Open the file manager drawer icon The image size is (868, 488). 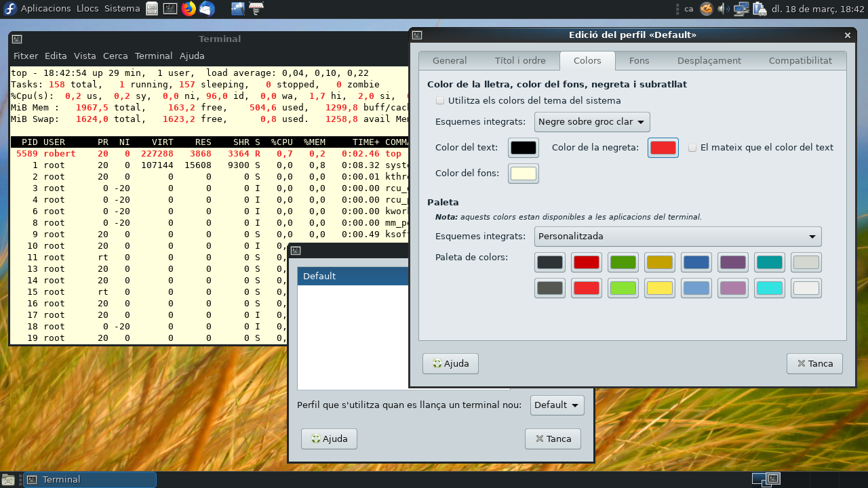[152, 9]
